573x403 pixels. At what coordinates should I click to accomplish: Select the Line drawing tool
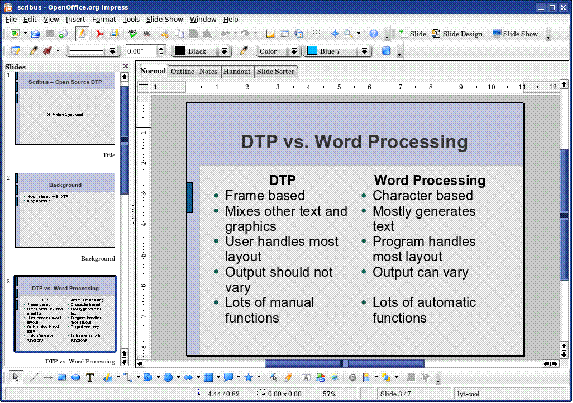pos(34,377)
